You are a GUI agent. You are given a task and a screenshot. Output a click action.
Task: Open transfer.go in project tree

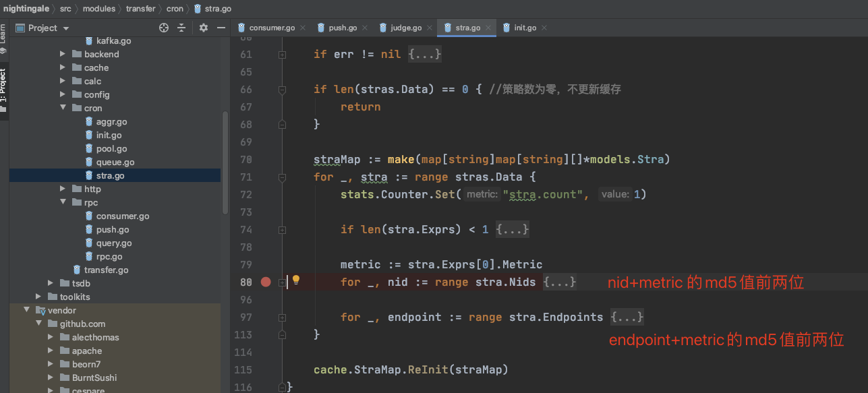click(106, 270)
